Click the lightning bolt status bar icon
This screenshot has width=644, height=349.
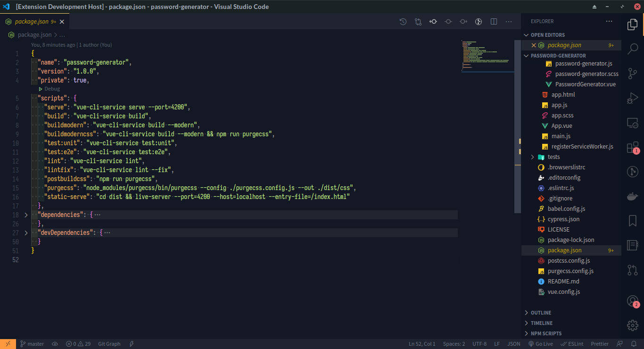(132, 344)
